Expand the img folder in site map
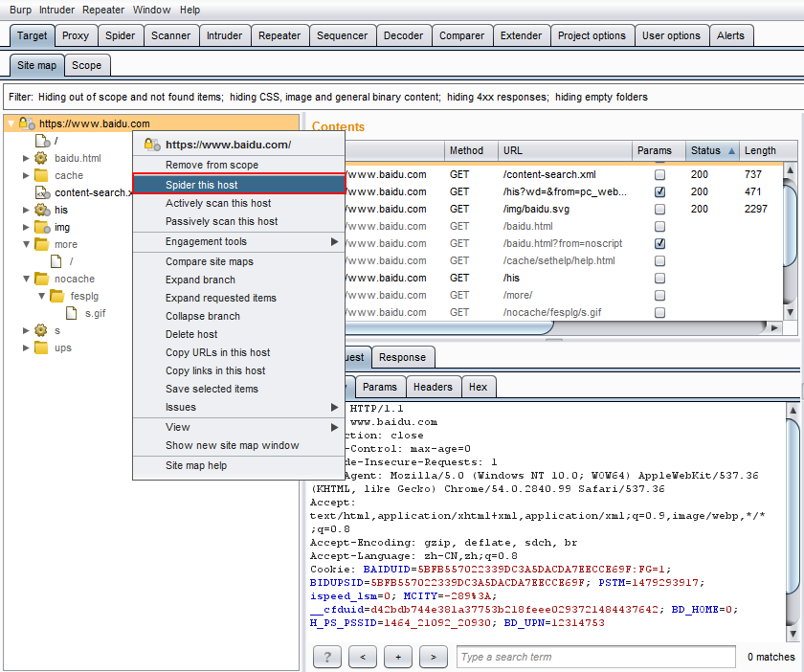Viewport: 804px width, 672px height. point(26,227)
